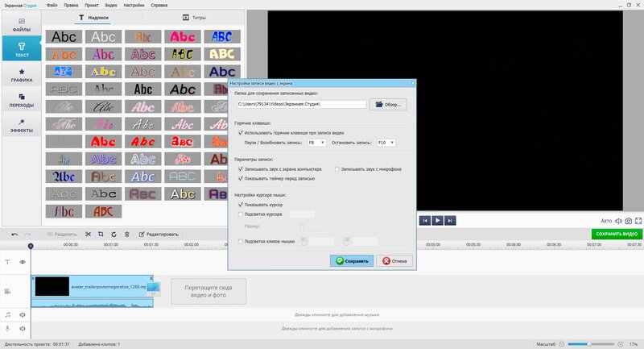Open the Графика sidebar section

[22, 75]
